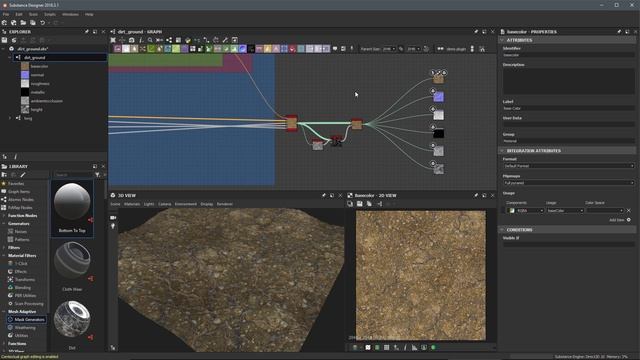Open the Edit menu

pyautogui.click(x=19, y=14)
